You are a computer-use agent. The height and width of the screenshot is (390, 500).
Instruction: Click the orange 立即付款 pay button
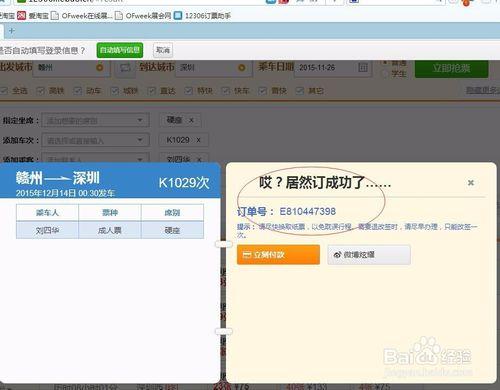[x=278, y=255]
